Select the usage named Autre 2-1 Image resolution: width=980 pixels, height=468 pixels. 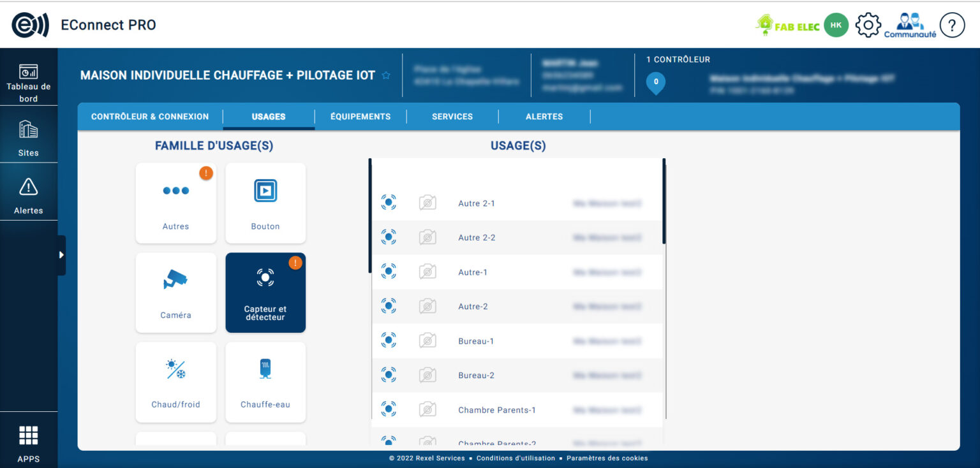477,203
